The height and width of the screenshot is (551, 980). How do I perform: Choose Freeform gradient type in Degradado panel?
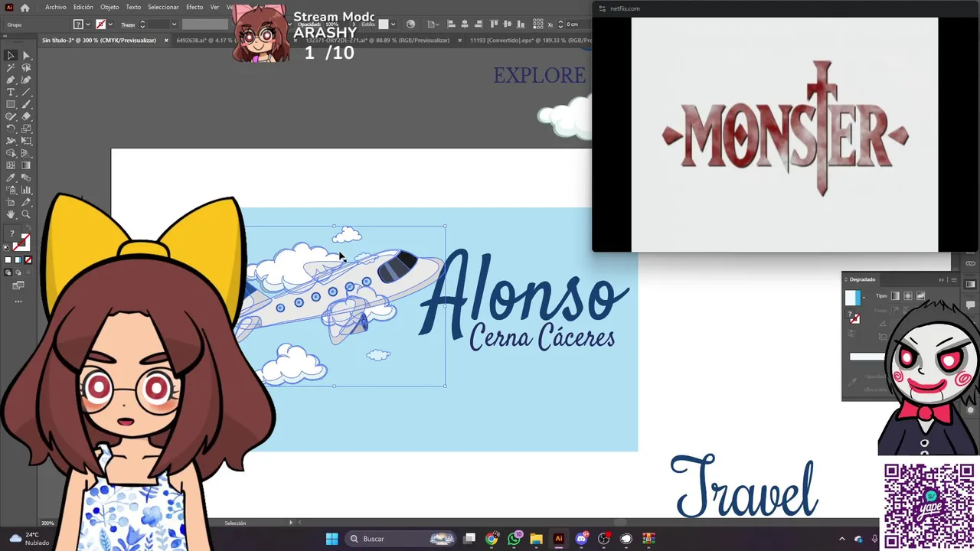click(921, 296)
